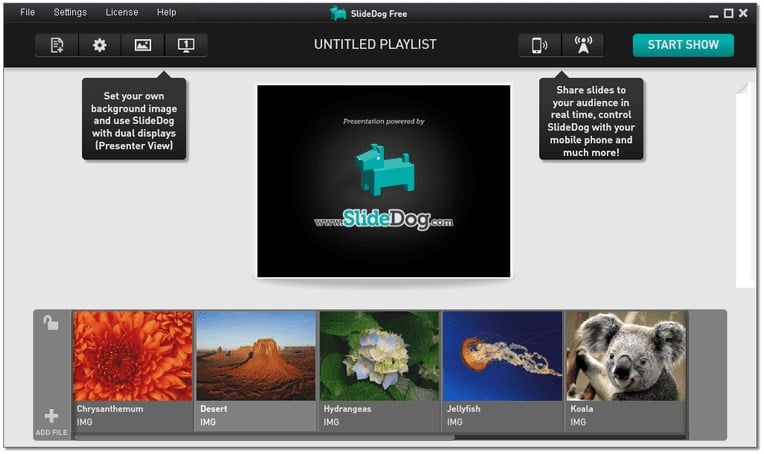Image resolution: width=764 pixels, height=454 pixels.
Task: Click the SlideDog logo in the title bar
Action: (338, 13)
